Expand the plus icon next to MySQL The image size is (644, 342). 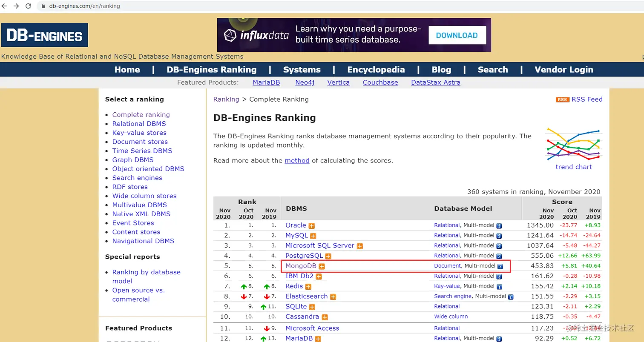tap(313, 236)
